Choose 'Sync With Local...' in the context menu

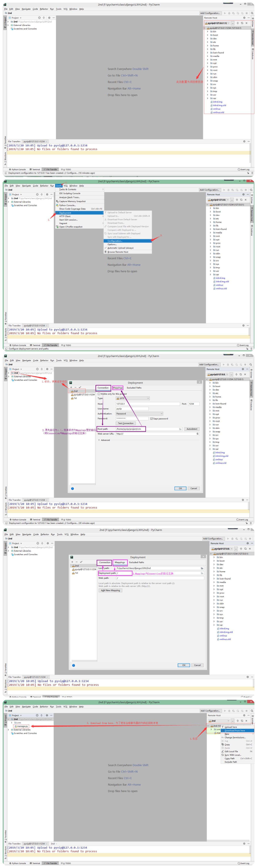(x=238, y=755)
